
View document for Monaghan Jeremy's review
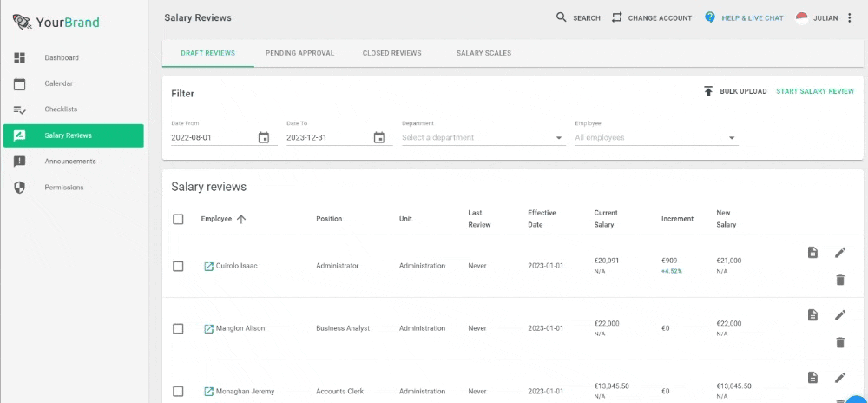812,378
